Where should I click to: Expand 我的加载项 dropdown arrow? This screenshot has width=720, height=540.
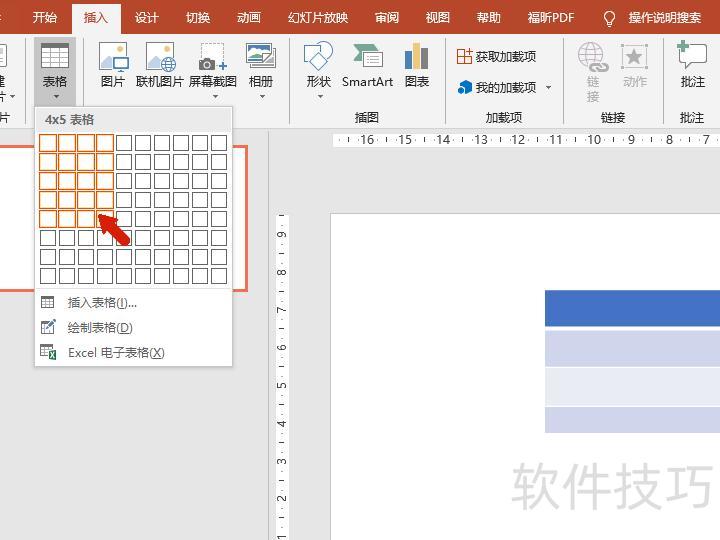click(x=548, y=87)
